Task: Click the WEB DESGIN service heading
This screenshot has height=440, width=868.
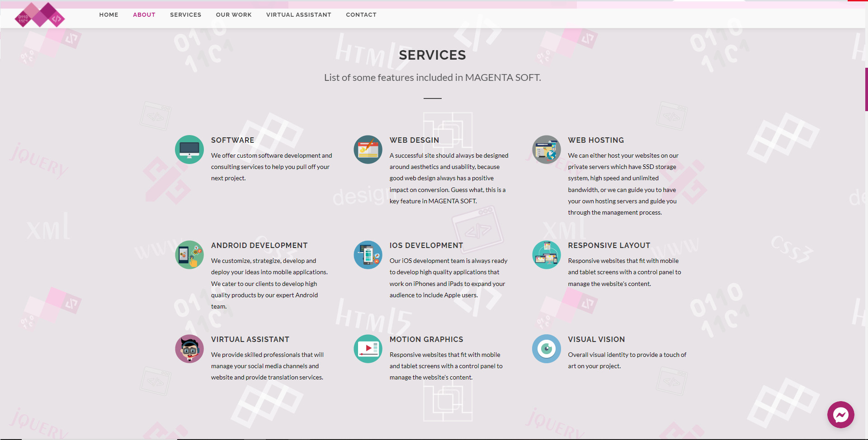Action: click(415, 140)
